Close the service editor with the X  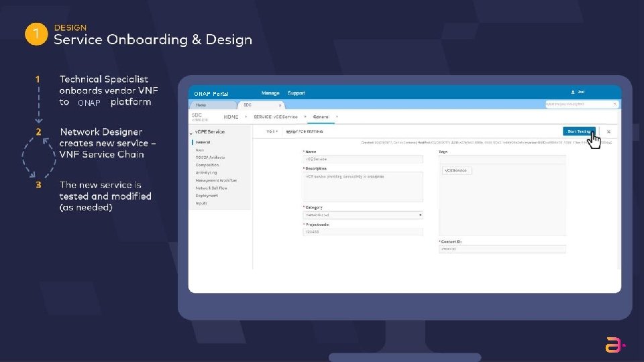point(608,132)
